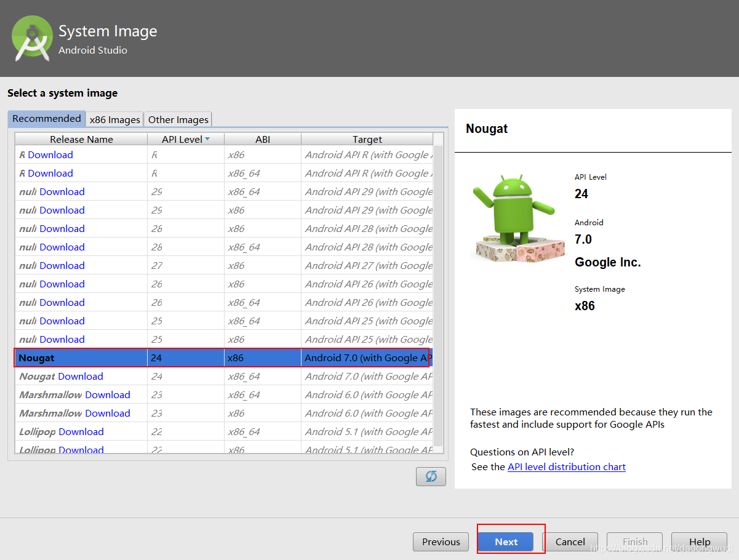Click 'Android API 27 (with Google' target cell
Viewport: 739px width, 560px height.
pos(367,266)
